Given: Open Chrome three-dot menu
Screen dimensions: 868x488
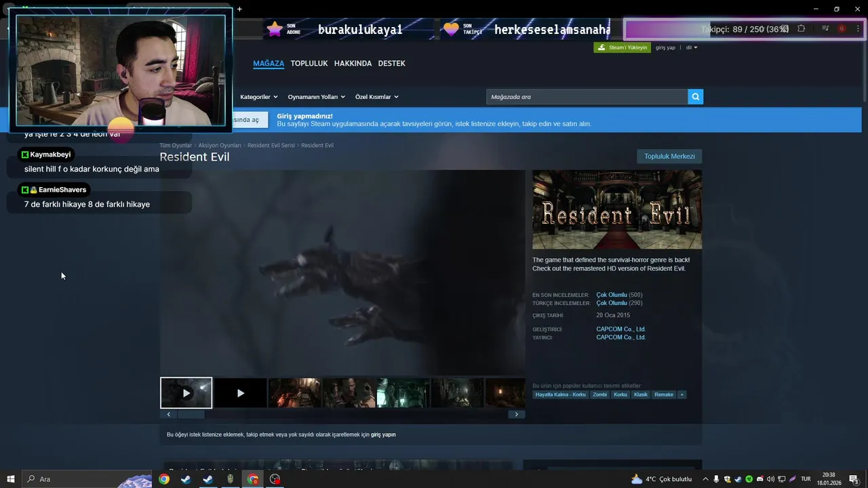Looking at the screenshot, I should pos(858,28).
